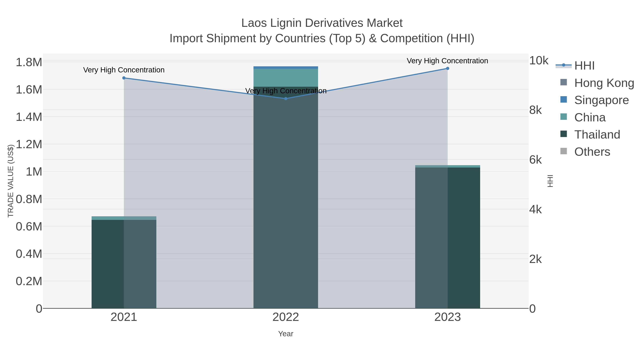Click the 0.4M left axis tick

pyautogui.click(x=29, y=254)
